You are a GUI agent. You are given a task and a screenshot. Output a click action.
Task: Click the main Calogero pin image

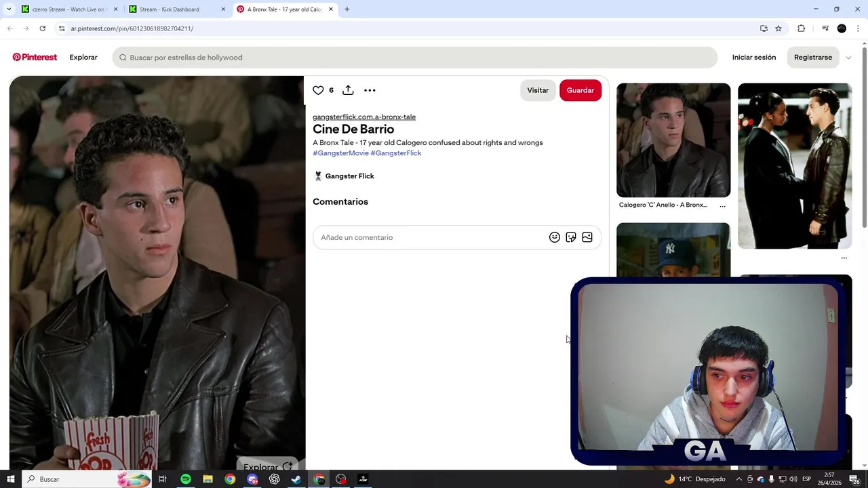(157, 272)
